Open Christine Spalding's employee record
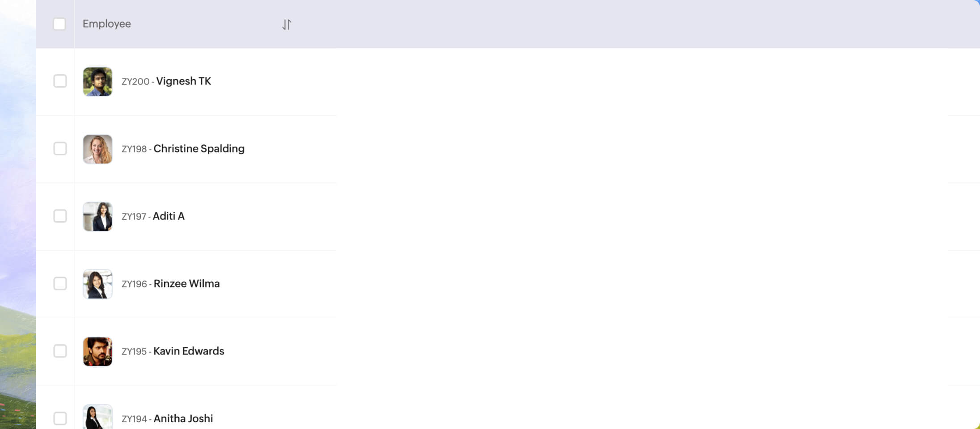This screenshot has height=429, width=980. pyautogui.click(x=199, y=148)
